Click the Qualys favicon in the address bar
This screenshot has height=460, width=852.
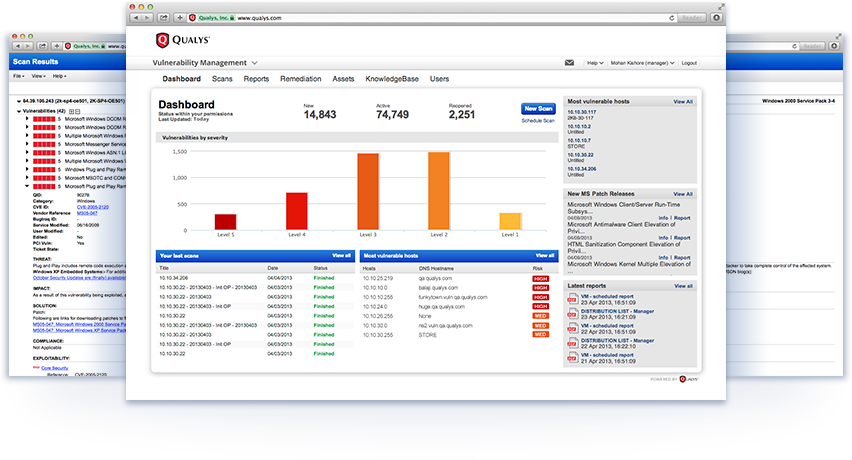click(192, 18)
